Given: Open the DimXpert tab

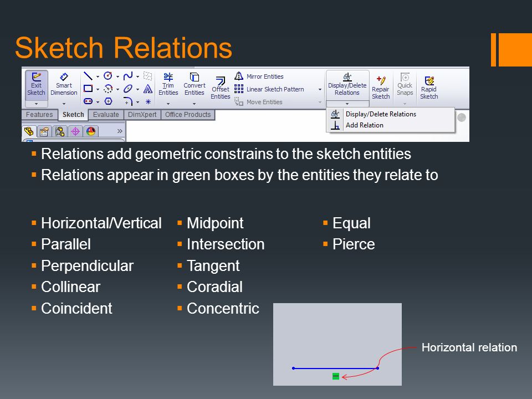Looking at the screenshot, I should click(x=142, y=115).
